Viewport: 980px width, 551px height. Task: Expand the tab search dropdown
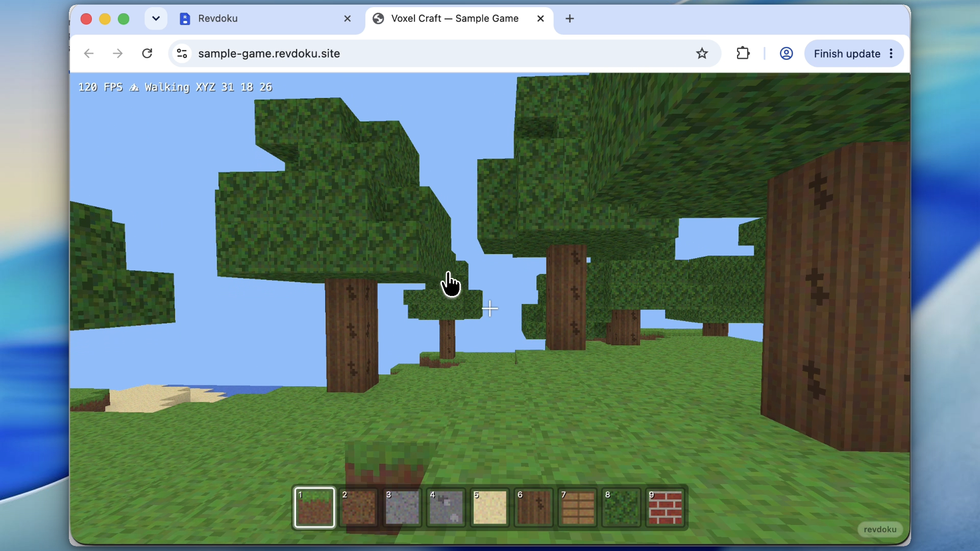[156, 19]
